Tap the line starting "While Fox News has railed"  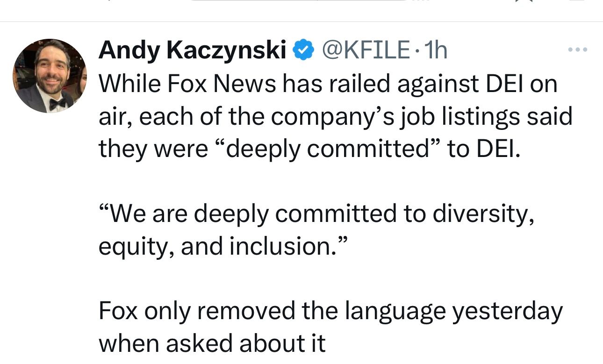click(328, 85)
